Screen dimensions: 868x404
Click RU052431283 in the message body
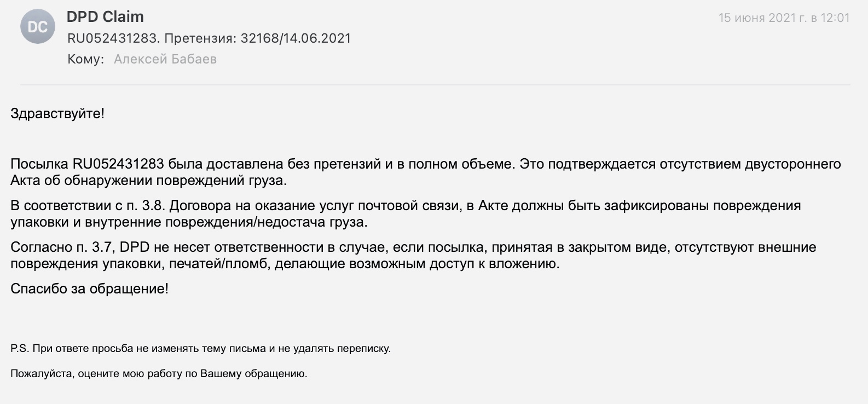(118, 164)
